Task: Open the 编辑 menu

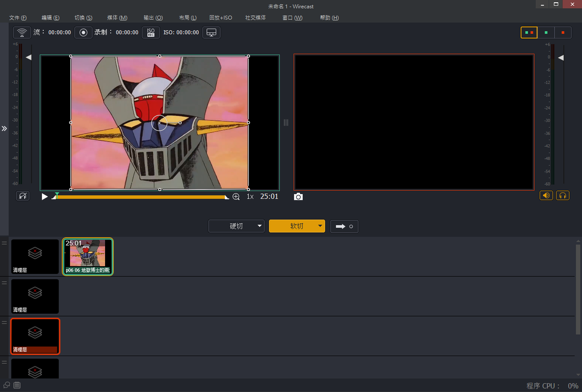Action: [x=50, y=18]
